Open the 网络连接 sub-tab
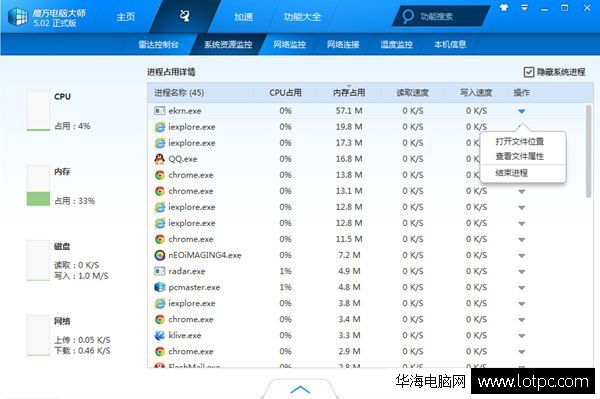The height and width of the screenshot is (399, 600). (343, 44)
